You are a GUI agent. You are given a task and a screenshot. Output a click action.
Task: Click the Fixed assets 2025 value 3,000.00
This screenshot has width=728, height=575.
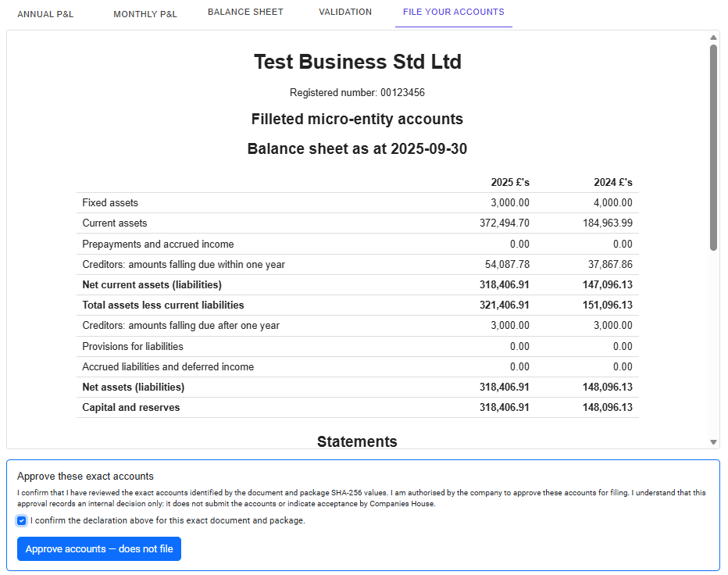[510, 203]
